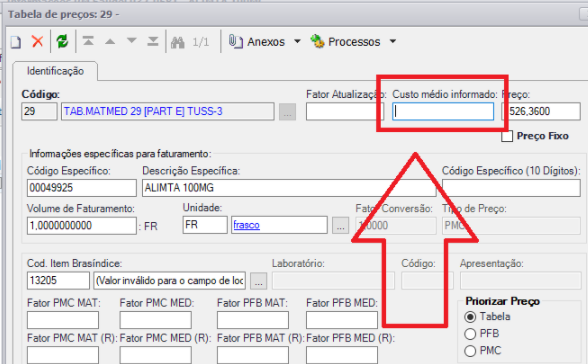The height and width of the screenshot is (364, 588).
Task: Open the frasco link
Action: (x=246, y=225)
